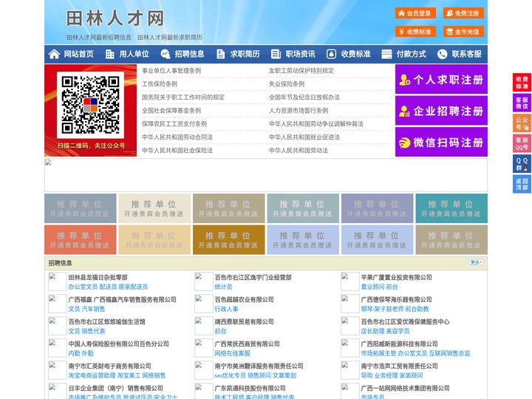Click logo image of 田林县龙福日杂批零部
The width and height of the screenshot is (532, 399).
pyautogui.click(x=58, y=282)
